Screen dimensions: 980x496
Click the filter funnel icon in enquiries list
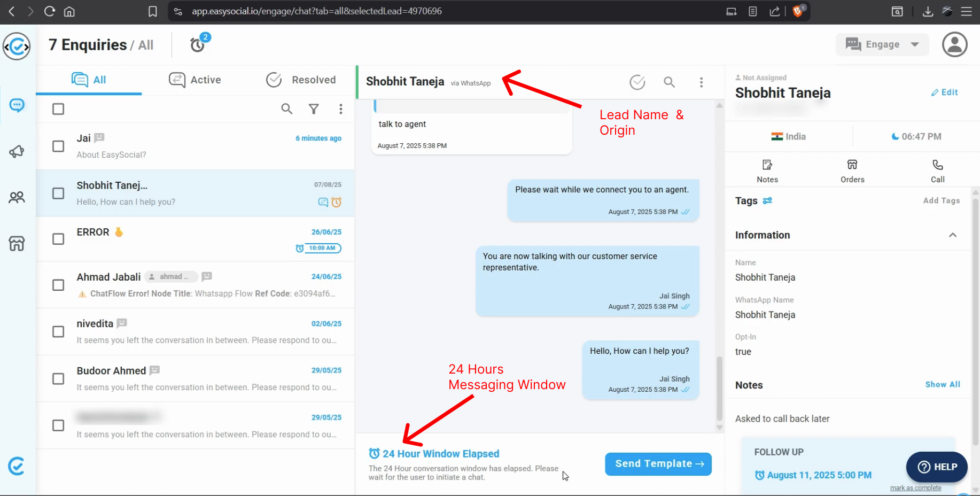point(314,109)
